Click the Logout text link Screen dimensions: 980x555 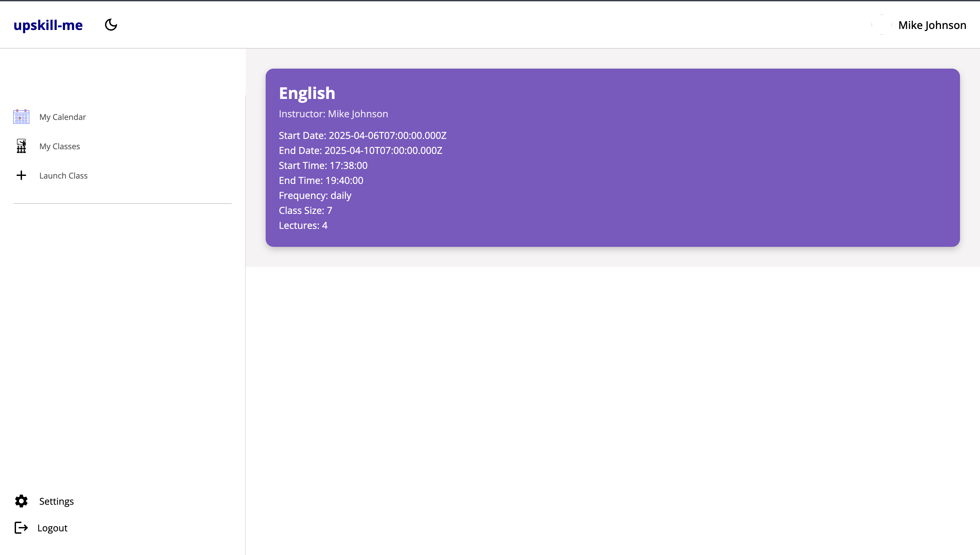click(x=52, y=528)
